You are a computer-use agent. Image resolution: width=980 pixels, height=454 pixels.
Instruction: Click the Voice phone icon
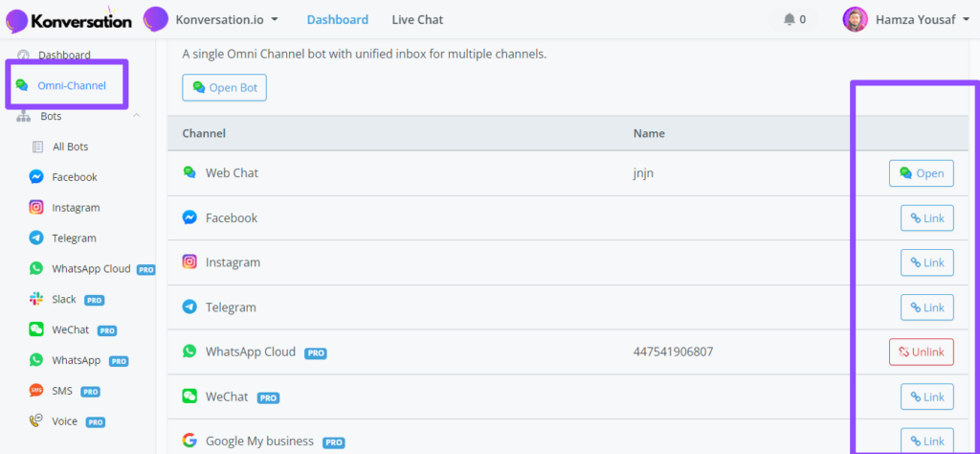click(36, 420)
